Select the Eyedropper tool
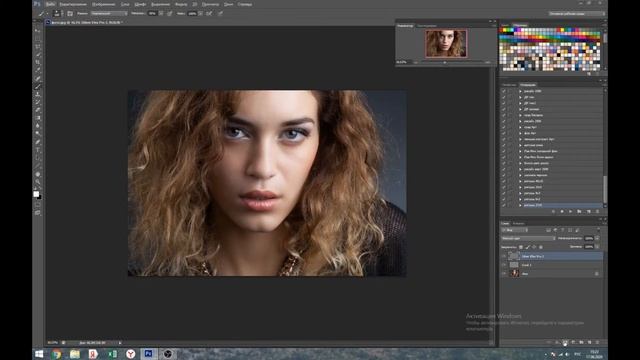This screenshot has width=640, height=360. (38, 70)
